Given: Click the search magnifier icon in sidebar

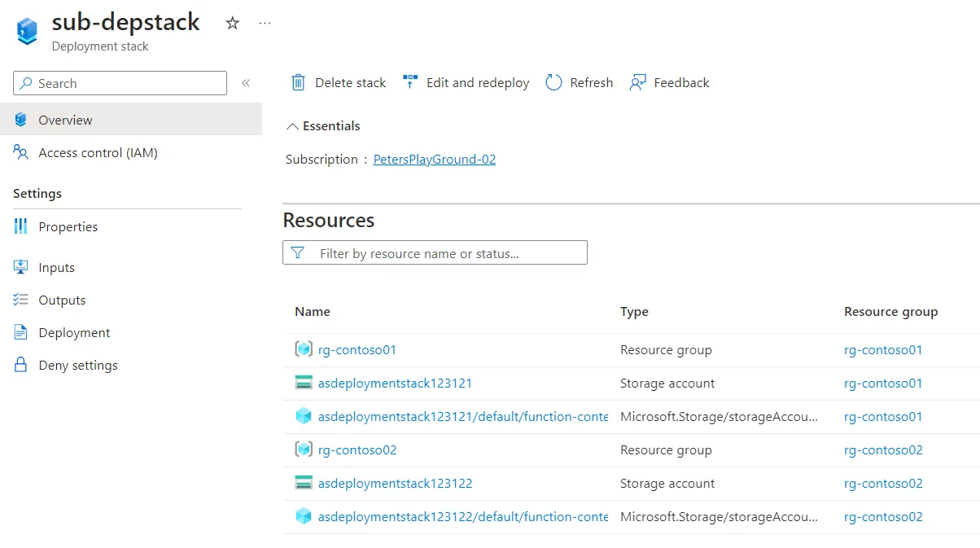Looking at the screenshot, I should 27,83.
